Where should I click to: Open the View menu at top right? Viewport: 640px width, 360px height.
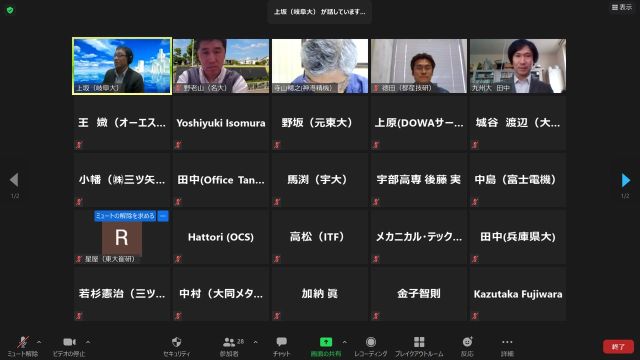[622, 7]
